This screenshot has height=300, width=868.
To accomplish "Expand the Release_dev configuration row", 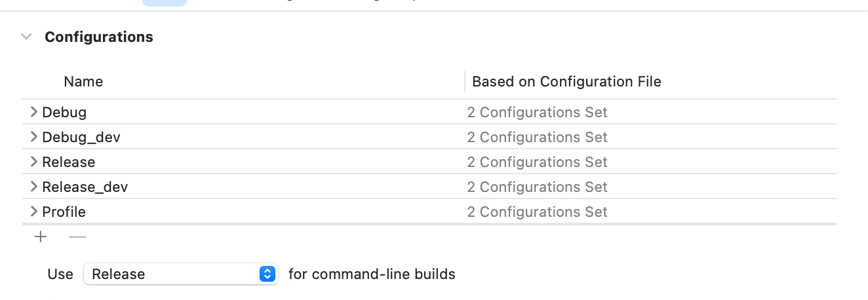I will tap(33, 187).
